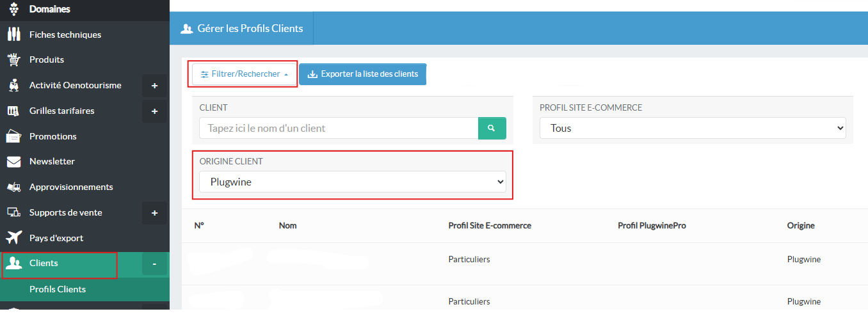The image size is (868, 316).
Task: Click the grape icon beside Domaines
Action: [13, 9]
